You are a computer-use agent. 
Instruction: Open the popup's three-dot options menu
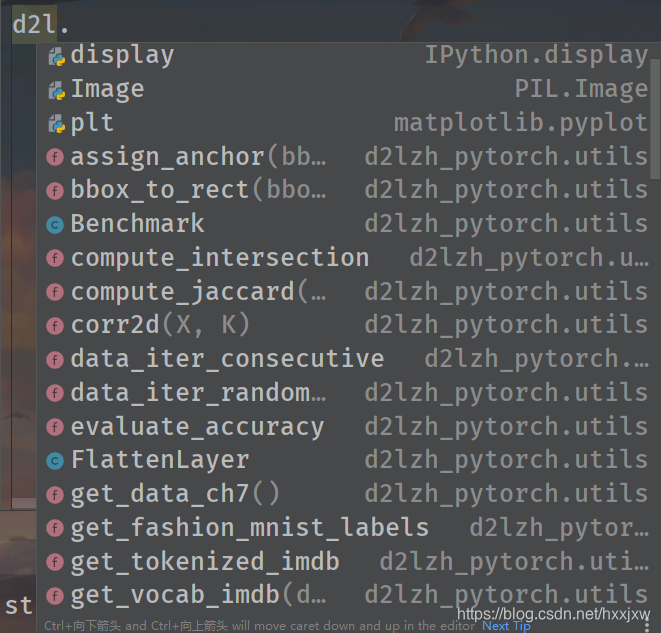[x=647, y=625]
